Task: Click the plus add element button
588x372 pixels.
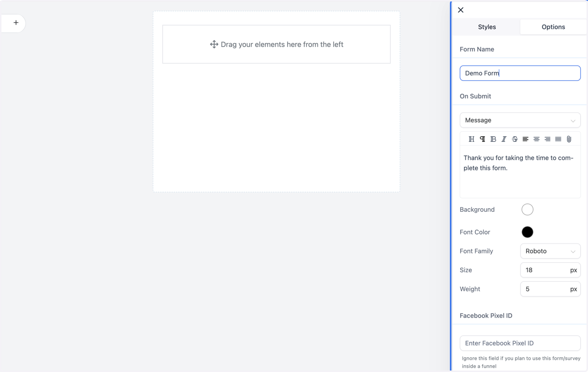Action: point(16,23)
